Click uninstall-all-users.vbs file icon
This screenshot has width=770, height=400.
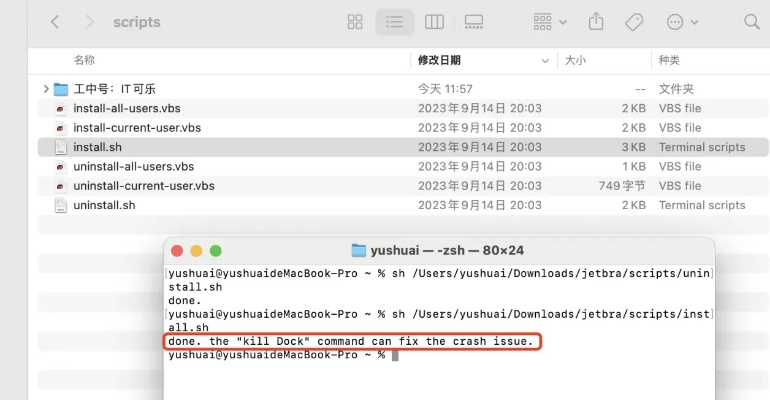click(60, 167)
